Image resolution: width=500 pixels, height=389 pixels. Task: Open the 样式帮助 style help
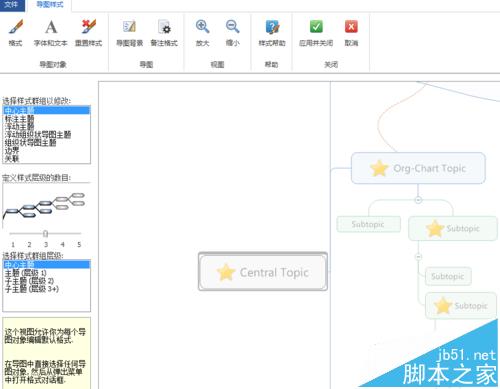(x=272, y=32)
